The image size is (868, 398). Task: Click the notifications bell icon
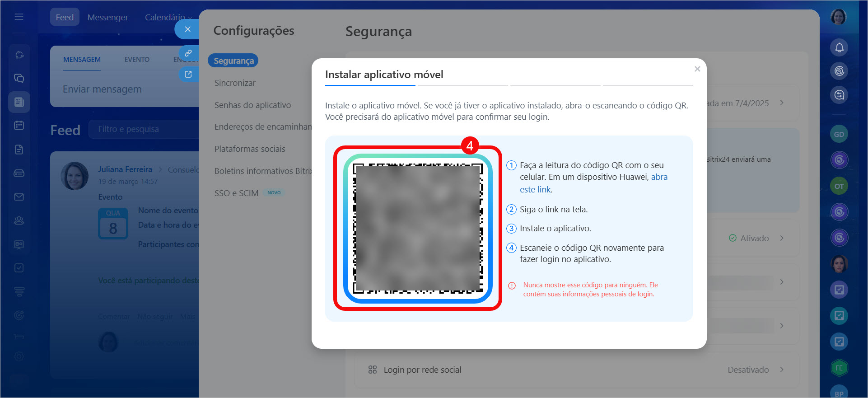click(x=839, y=47)
